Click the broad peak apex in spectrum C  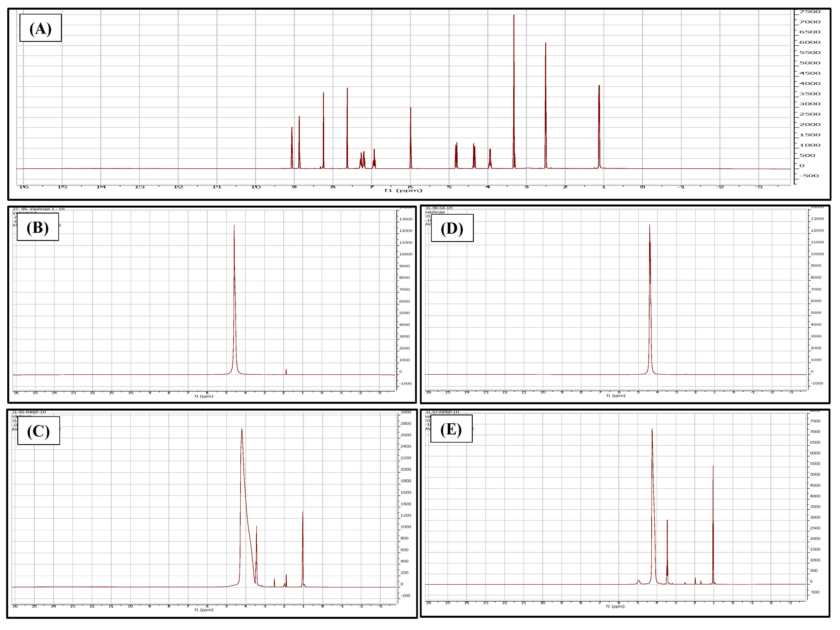(242, 430)
